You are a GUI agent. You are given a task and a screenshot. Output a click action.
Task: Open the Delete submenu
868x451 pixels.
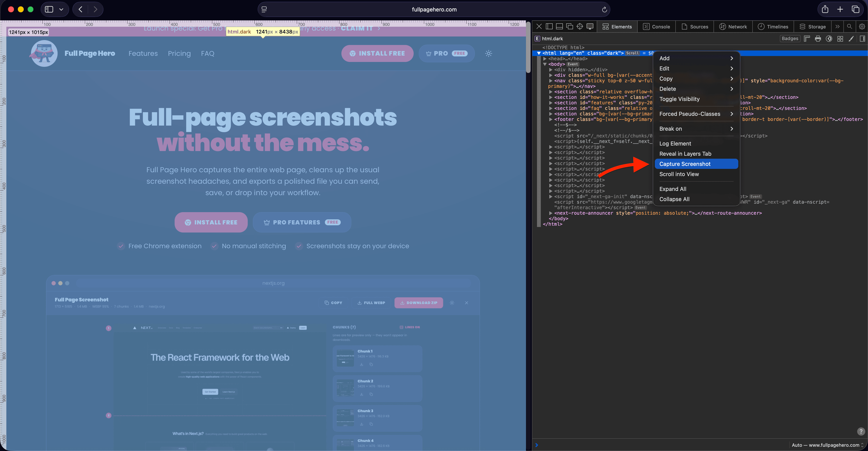pos(696,89)
